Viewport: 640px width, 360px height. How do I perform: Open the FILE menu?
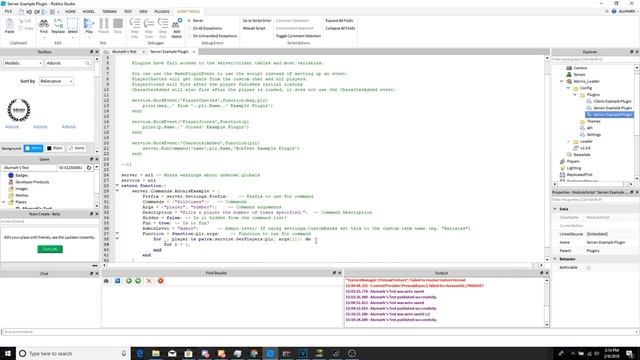pyautogui.click(x=8, y=11)
